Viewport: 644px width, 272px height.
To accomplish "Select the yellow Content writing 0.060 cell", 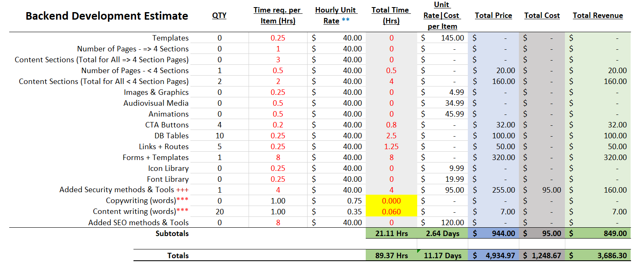I will point(390,211).
